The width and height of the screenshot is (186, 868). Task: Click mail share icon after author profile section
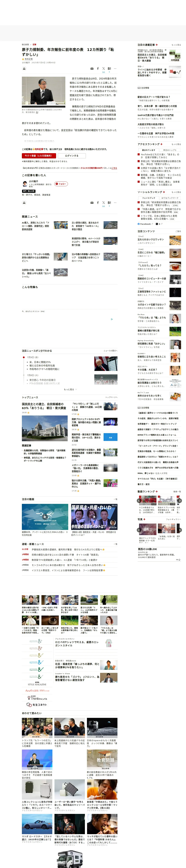92,203
